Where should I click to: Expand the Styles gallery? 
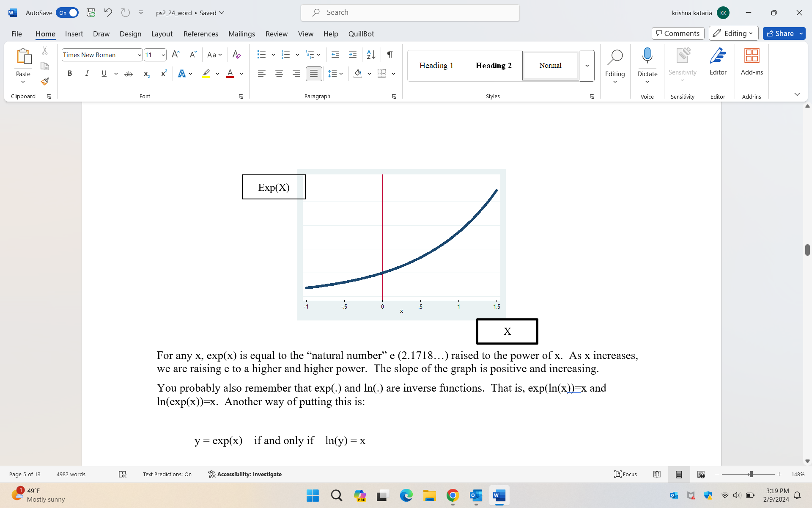pyautogui.click(x=587, y=66)
